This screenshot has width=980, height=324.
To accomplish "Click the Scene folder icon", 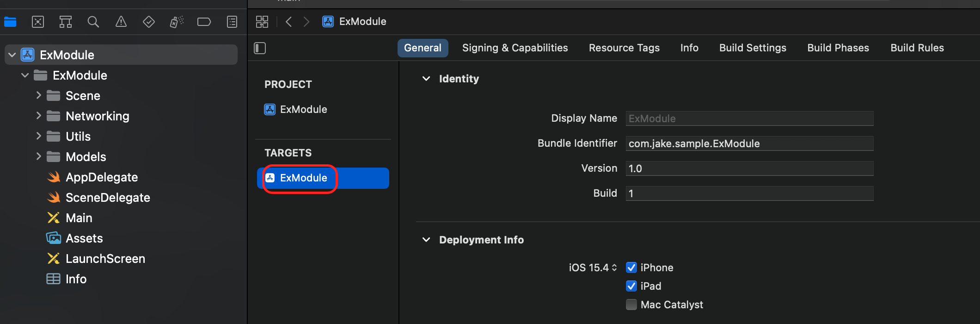I will pos(54,96).
